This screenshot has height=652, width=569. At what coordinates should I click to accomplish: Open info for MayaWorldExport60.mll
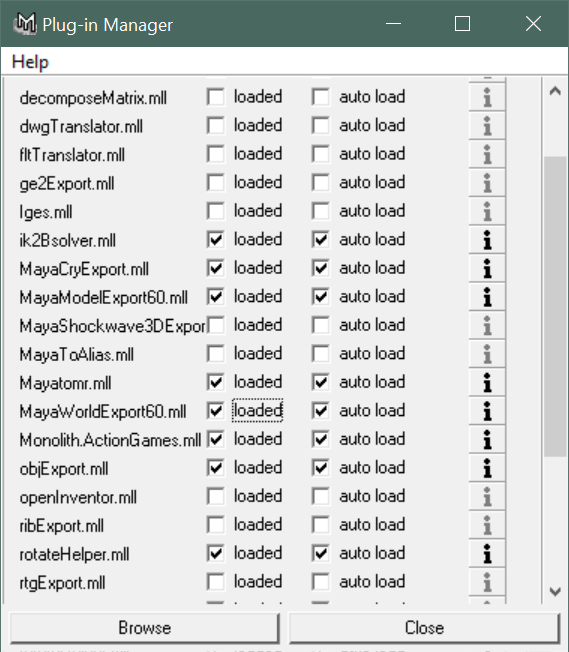(x=487, y=411)
